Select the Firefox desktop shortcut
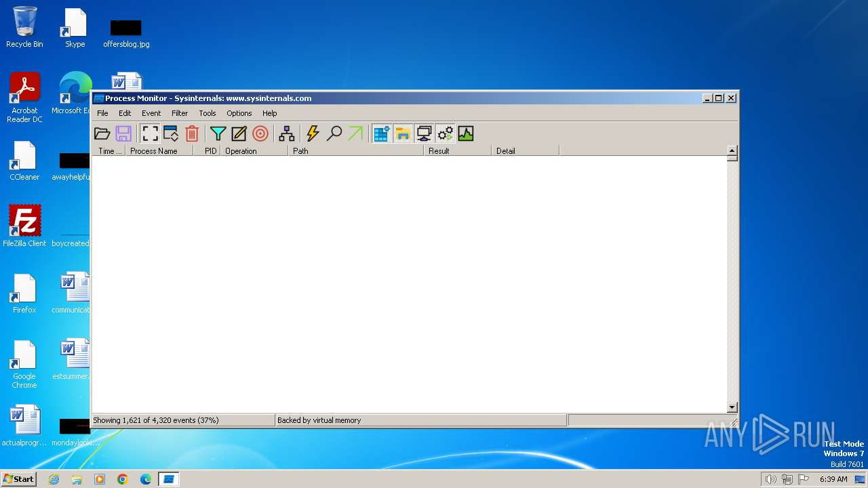The width and height of the screenshot is (868, 488). coord(24,293)
